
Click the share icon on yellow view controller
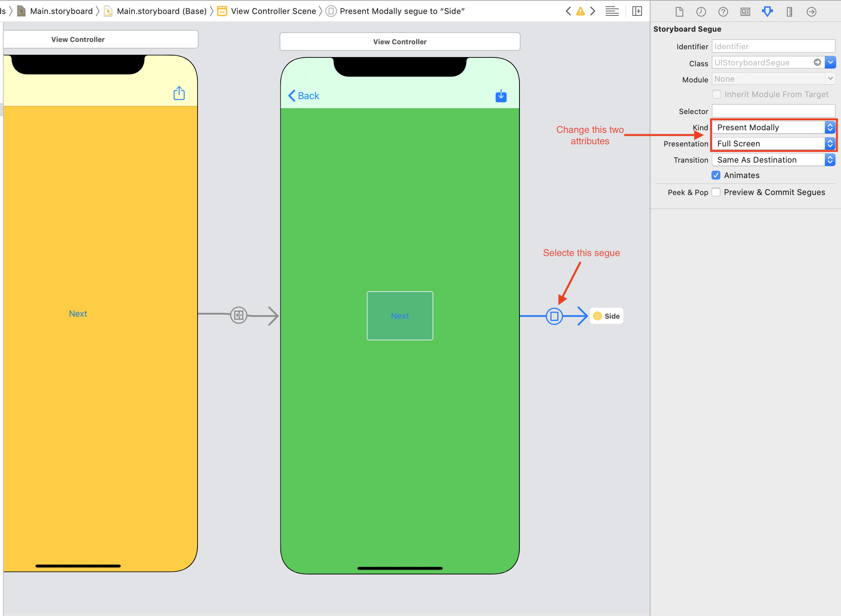pyautogui.click(x=180, y=93)
